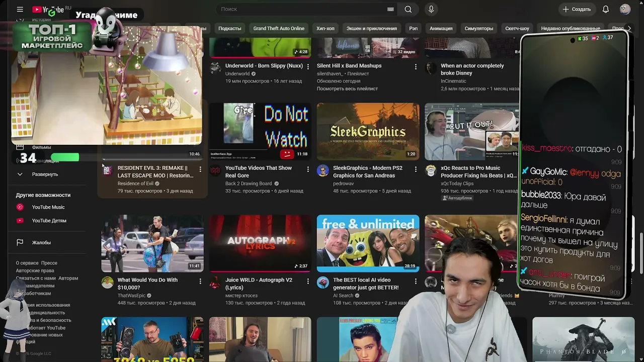Open the xQcToday Clips channel avatar
644x362 pixels.
[x=431, y=170]
